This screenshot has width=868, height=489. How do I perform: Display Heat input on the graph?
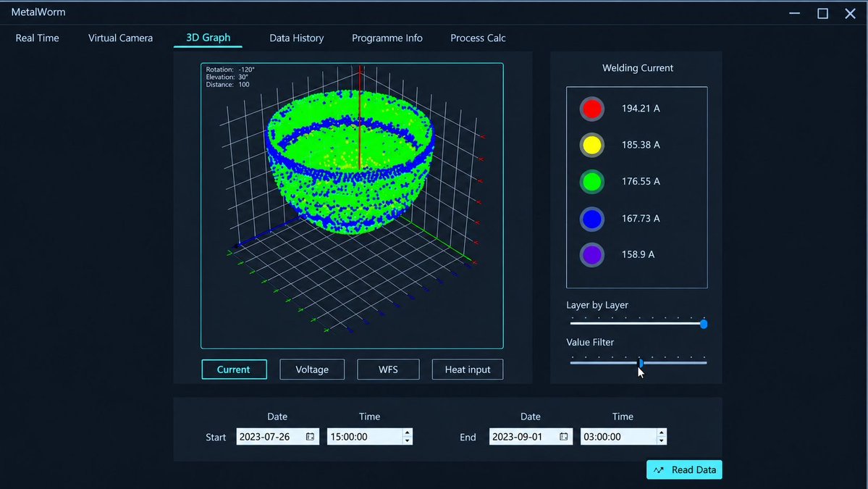(x=467, y=369)
